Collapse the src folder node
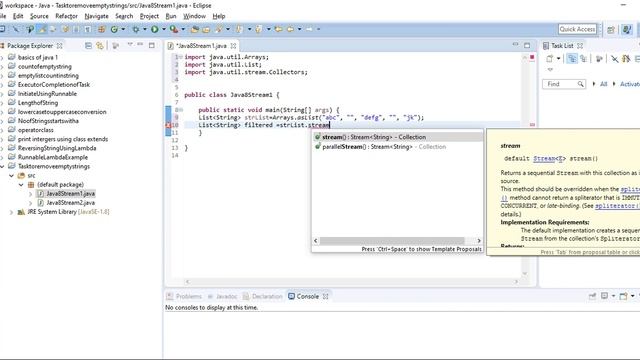640x360 pixels. tap(11, 176)
